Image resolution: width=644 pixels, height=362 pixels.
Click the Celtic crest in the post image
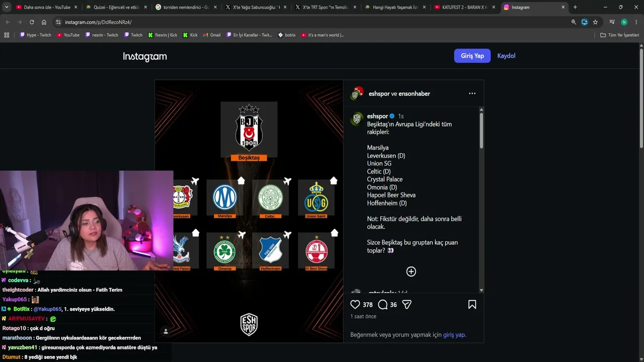pyautogui.click(x=271, y=198)
